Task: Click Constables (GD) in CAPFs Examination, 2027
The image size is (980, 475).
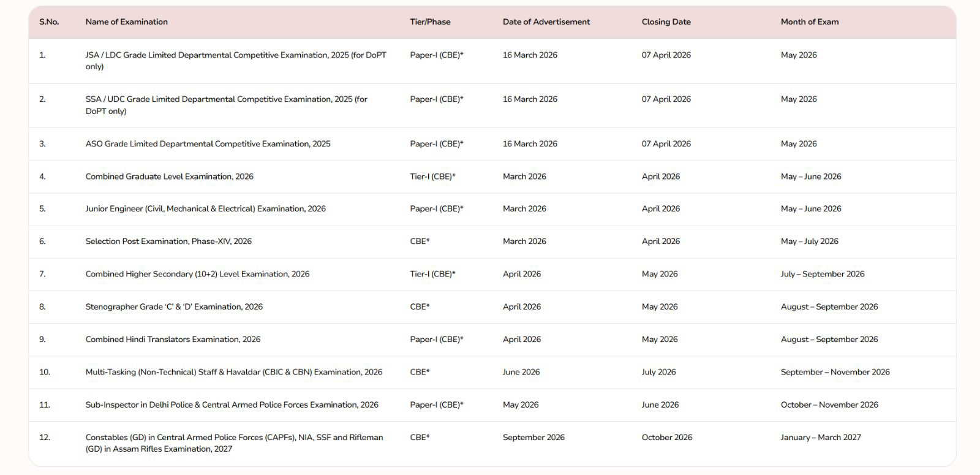Action: 234,443
